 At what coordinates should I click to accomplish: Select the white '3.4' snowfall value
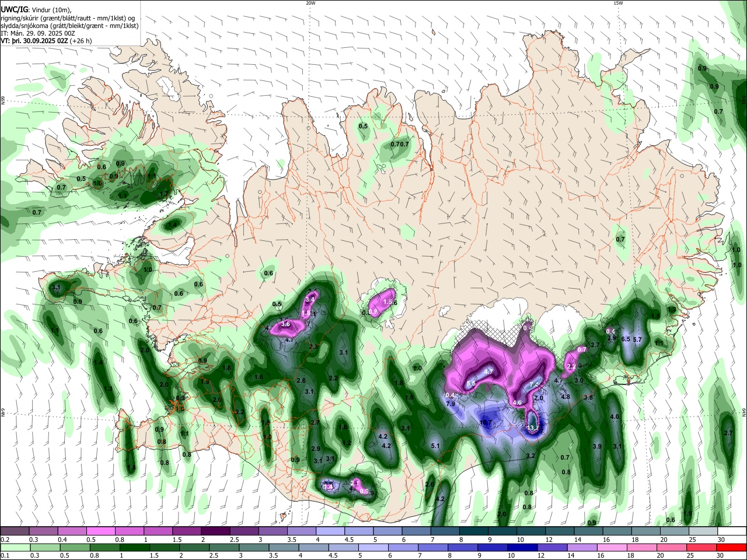pyautogui.click(x=310, y=299)
